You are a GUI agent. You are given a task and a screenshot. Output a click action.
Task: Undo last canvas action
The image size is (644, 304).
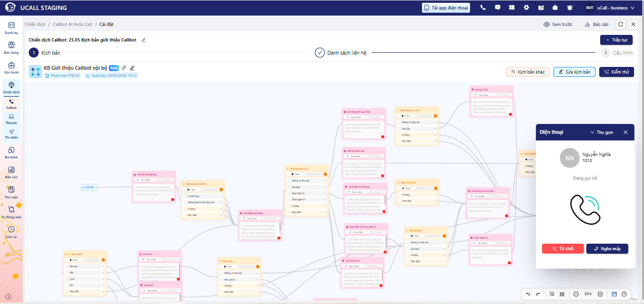tap(528, 294)
